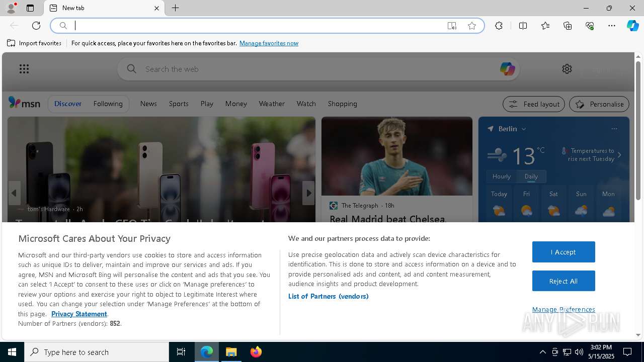Open the MSN app launcher grid
The height and width of the screenshot is (362, 644).
tap(24, 69)
